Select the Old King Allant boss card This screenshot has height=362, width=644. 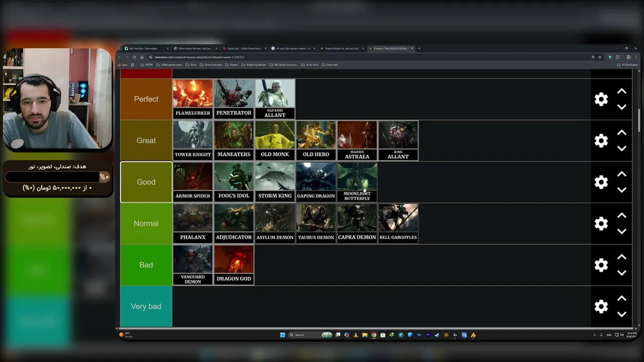tap(275, 99)
